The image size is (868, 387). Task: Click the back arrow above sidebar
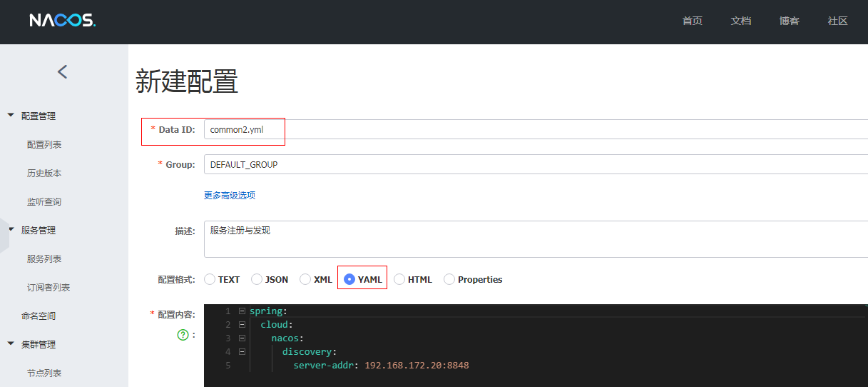click(63, 71)
